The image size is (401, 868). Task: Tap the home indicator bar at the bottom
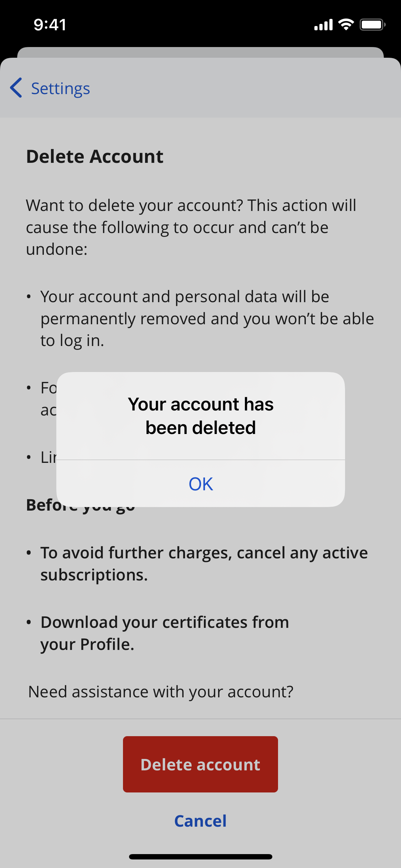tap(201, 857)
